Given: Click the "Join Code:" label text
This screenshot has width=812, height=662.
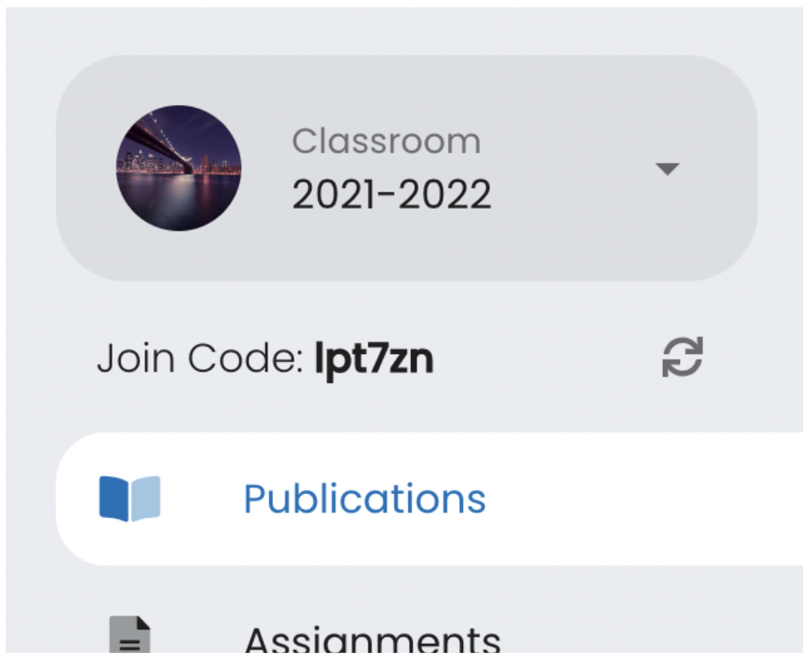Looking at the screenshot, I should [201, 359].
